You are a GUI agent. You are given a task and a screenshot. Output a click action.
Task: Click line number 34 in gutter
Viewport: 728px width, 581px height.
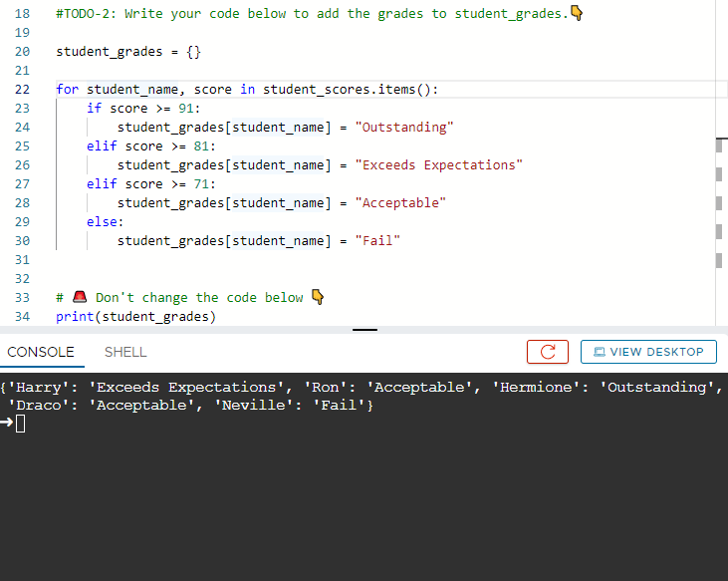pos(22,316)
